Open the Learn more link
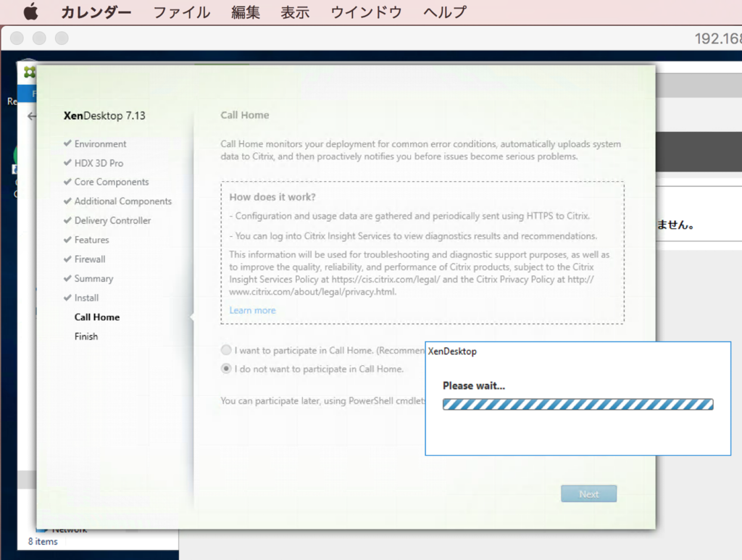The width and height of the screenshot is (742, 560). [x=252, y=310]
